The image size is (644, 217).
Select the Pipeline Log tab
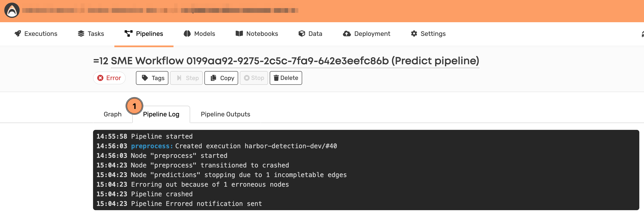[161, 114]
